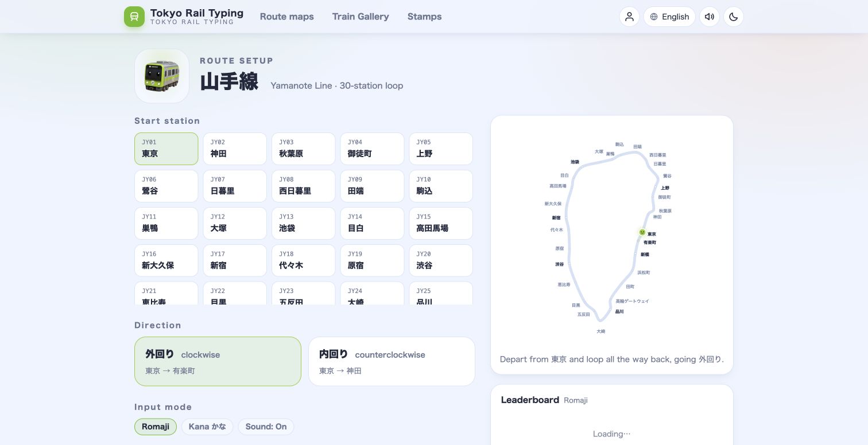This screenshot has height=445, width=868.
Task: Click 高輪ゲートウェイ label on the map
Action: 633,301
